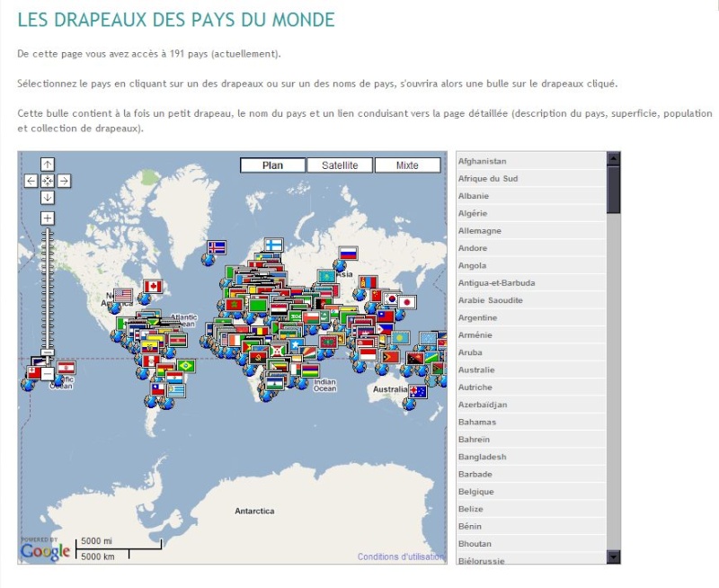Click the United States flag marker
This screenshot has width=719, height=588.
[123, 295]
